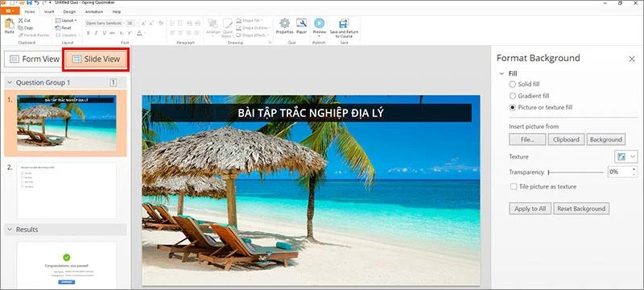Select the Format Painter tool
This screenshot has width=644, height=290.
coord(34,35)
